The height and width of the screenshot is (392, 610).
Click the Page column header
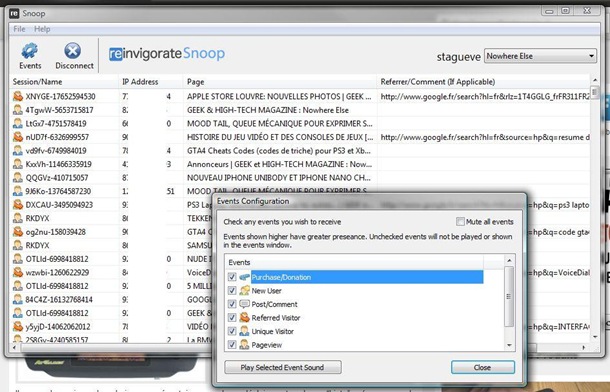pyautogui.click(x=280, y=82)
